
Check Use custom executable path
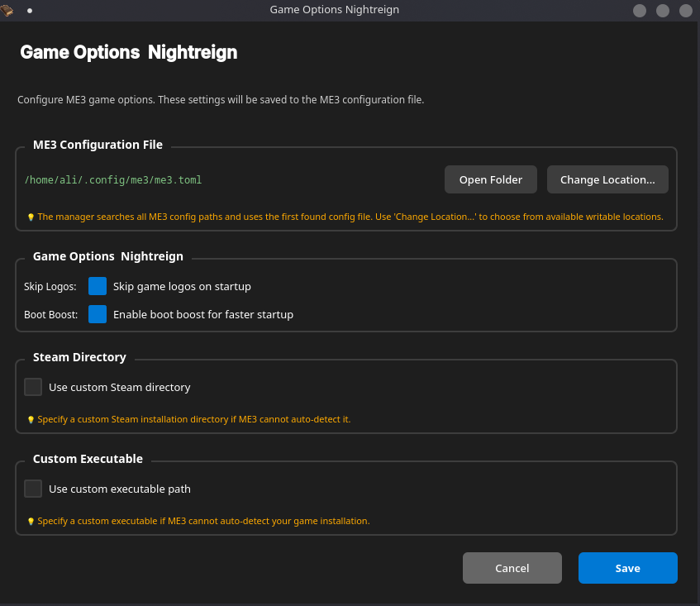point(33,489)
